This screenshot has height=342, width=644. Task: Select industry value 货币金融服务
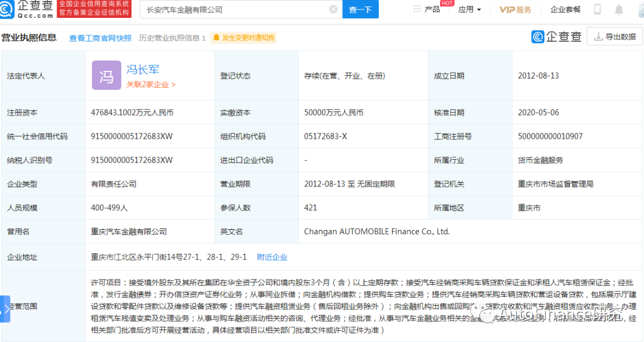click(x=540, y=160)
